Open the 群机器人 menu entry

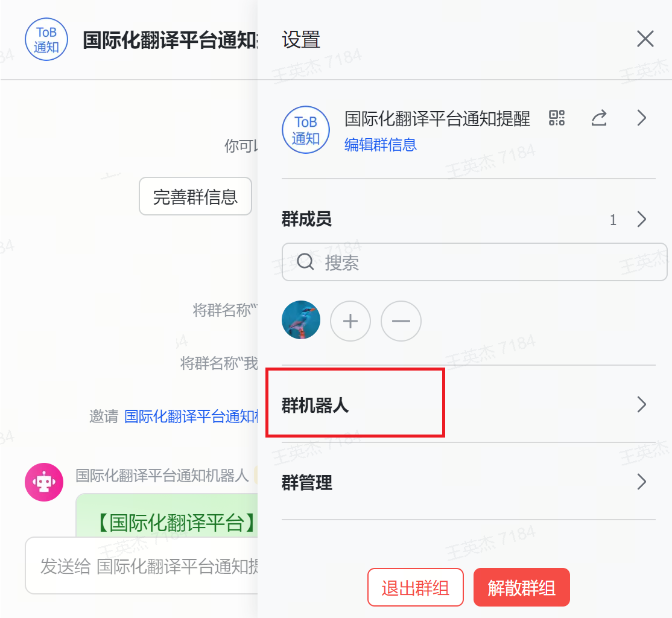315,404
